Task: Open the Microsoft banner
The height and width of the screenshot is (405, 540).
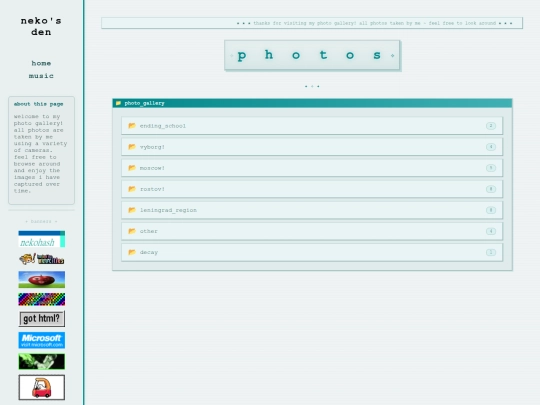Action: point(42,340)
